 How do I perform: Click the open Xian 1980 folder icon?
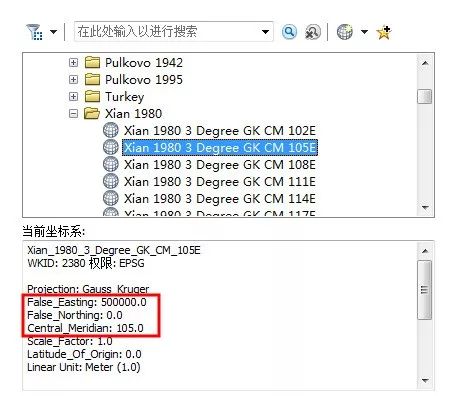92,114
